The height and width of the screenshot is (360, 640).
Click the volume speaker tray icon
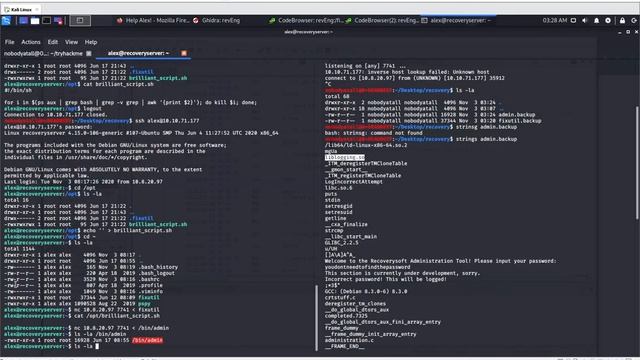(x=585, y=20)
